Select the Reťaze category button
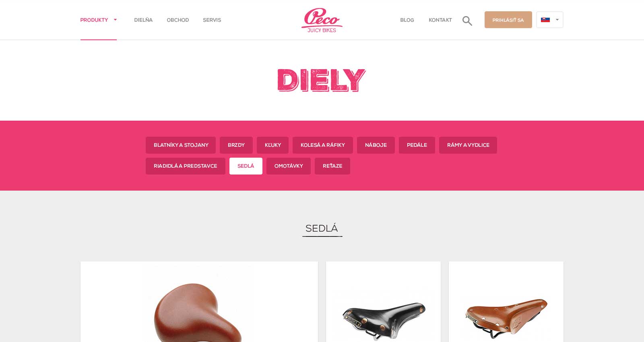 (332, 166)
